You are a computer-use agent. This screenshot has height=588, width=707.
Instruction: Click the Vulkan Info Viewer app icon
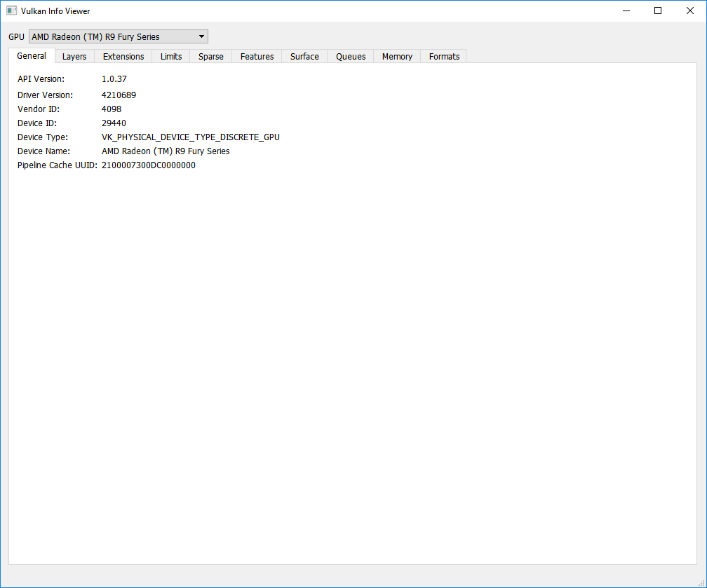[x=12, y=11]
